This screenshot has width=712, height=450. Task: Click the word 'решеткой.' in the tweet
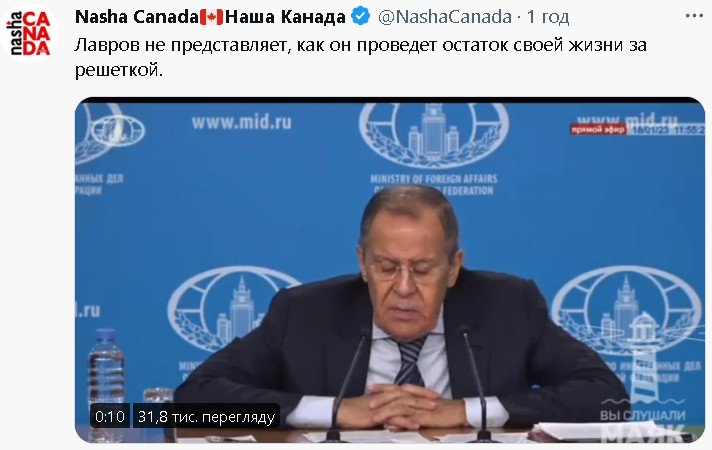pyautogui.click(x=119, y=70)
